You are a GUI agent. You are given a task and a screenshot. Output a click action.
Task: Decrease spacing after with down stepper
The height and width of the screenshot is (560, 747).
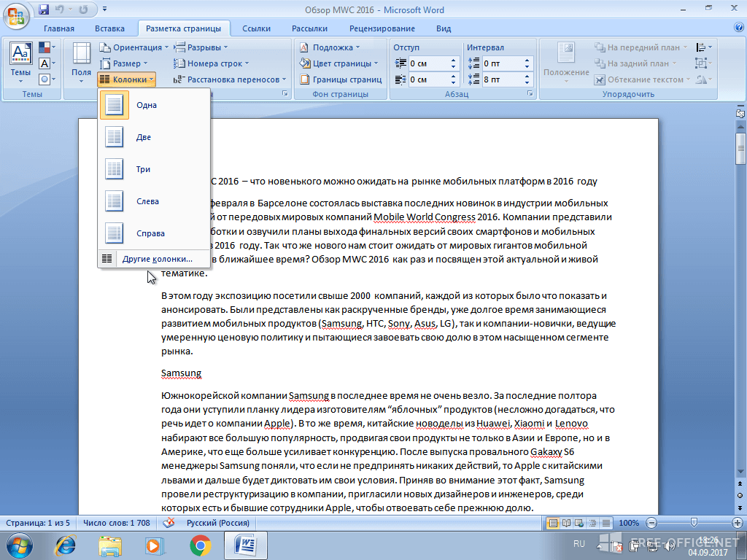coord(527,83)
